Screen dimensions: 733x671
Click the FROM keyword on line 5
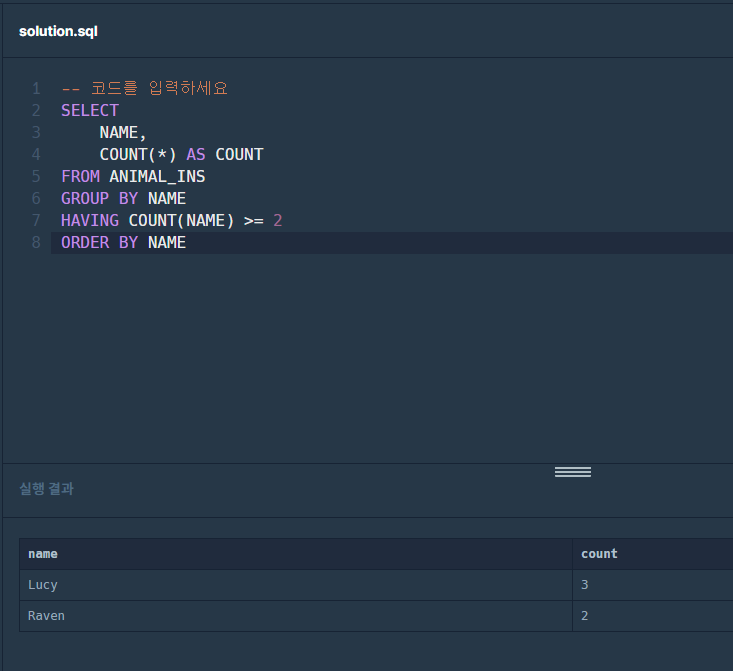[x=80, y=176]
